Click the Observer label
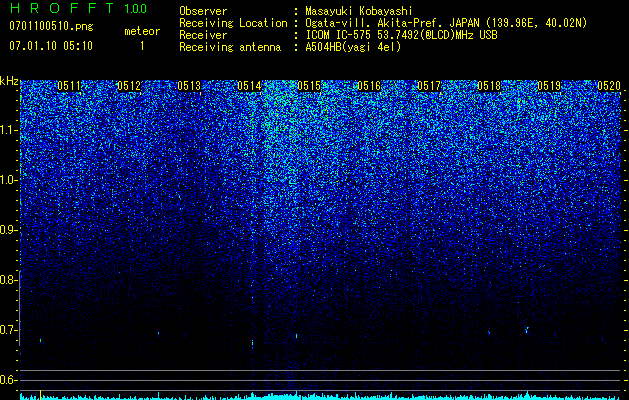Viewport: 629px width, 400px height. tap(203, 11)
